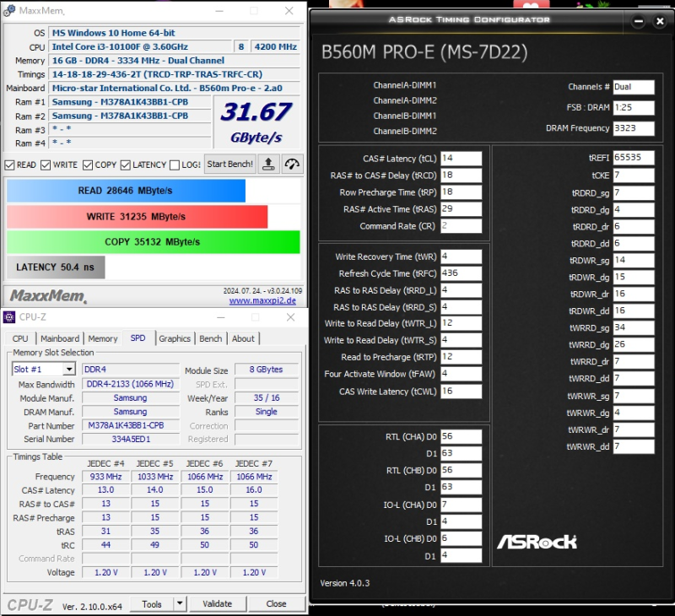Minimize the ASRock Timing Configurator window
Viewport: 675px width, 616px height.
639,20
